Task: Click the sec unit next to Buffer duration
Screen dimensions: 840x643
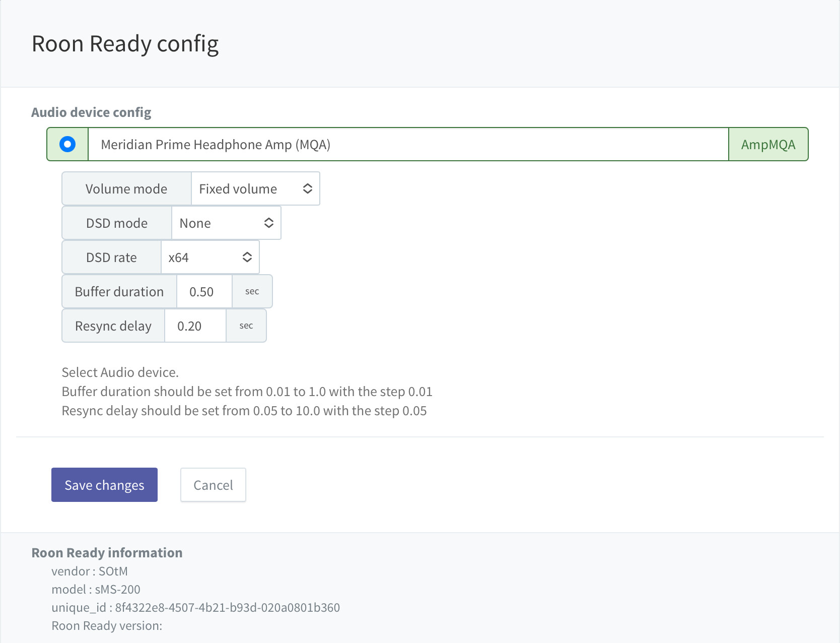Action: coord(252,291)
